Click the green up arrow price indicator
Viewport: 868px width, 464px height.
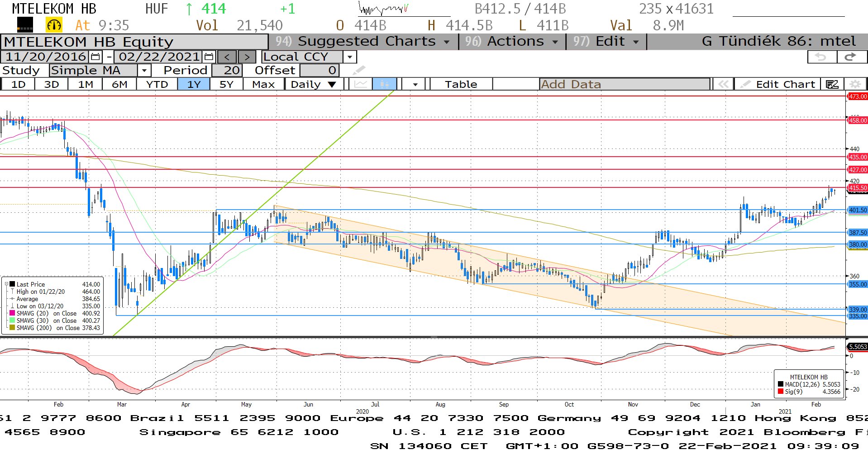(x=189, y=9)
